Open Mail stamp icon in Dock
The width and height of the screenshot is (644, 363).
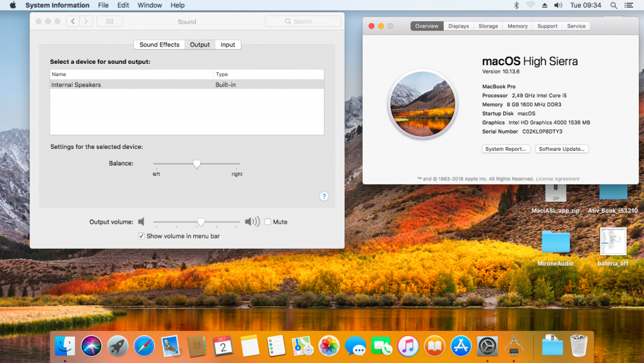(171, 346)
